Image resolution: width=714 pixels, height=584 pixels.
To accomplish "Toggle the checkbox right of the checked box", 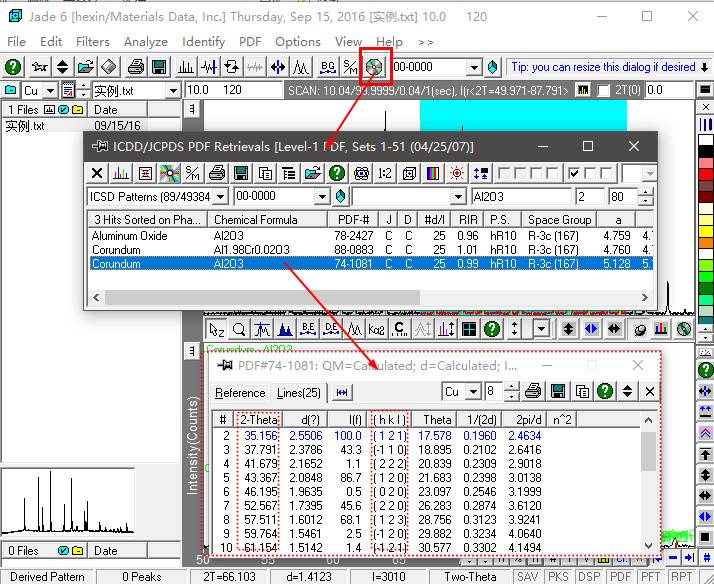I will coord(590,173).
